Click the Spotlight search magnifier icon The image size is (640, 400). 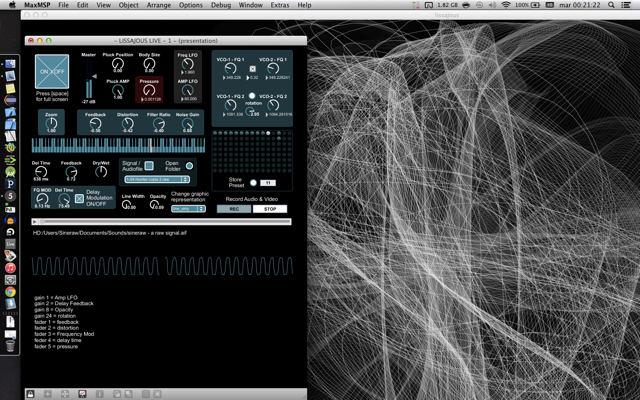pos(611,5)
